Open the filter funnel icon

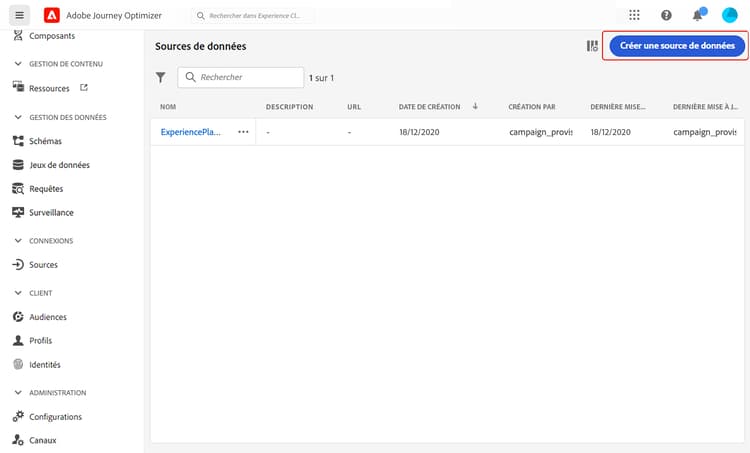(x=161, y=77)
